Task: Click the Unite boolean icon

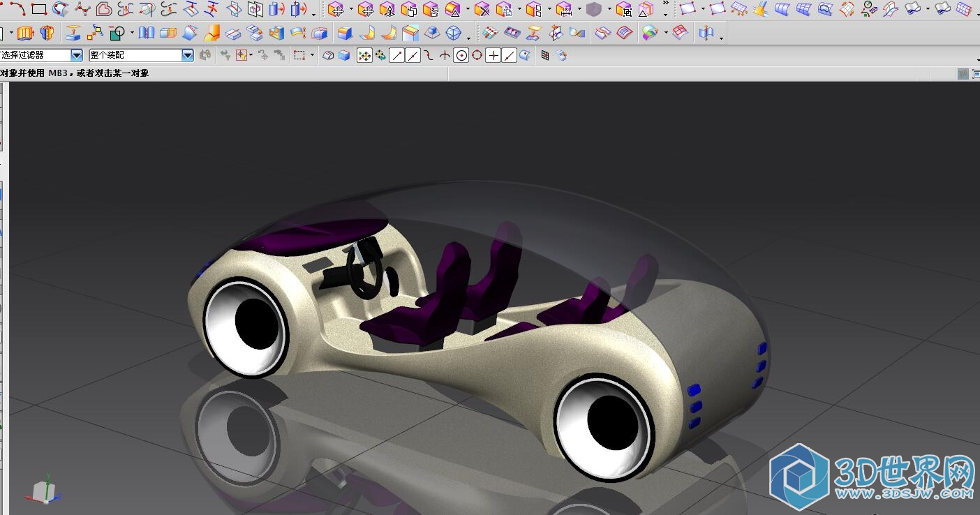Action: point(117,32)
